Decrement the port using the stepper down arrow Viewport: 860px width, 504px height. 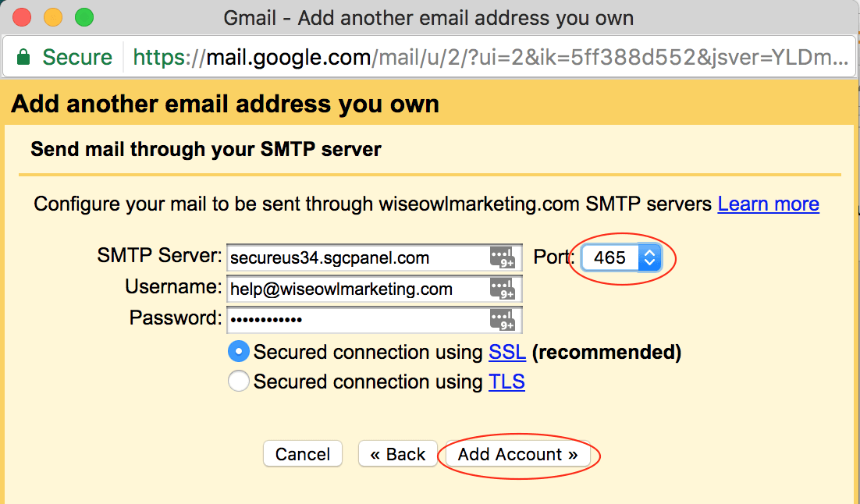coord(649,262)
